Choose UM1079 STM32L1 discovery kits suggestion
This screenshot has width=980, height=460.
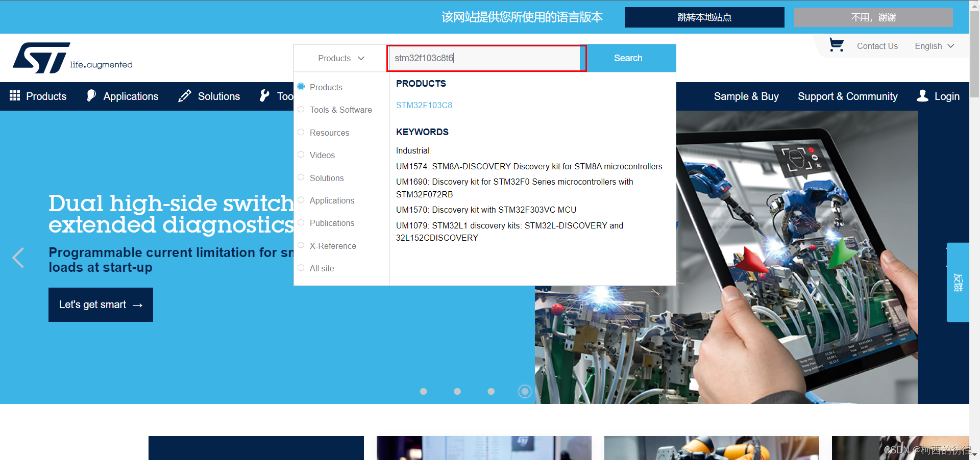click(509, 232)
